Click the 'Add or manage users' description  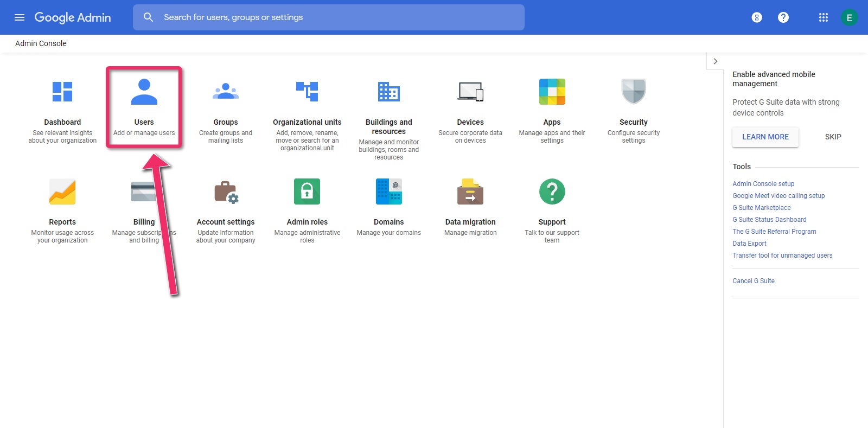click(144, 133)
